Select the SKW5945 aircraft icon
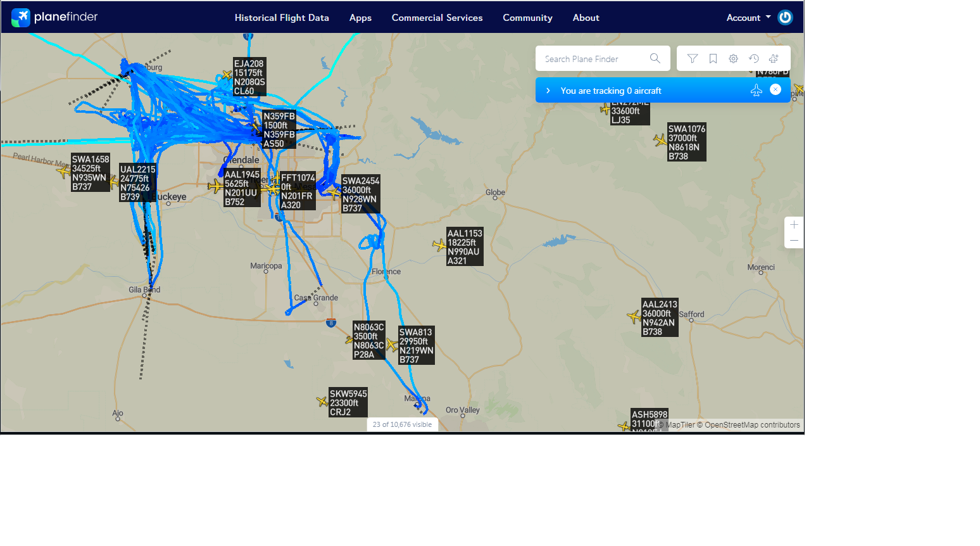 click(x=322, y=401)
